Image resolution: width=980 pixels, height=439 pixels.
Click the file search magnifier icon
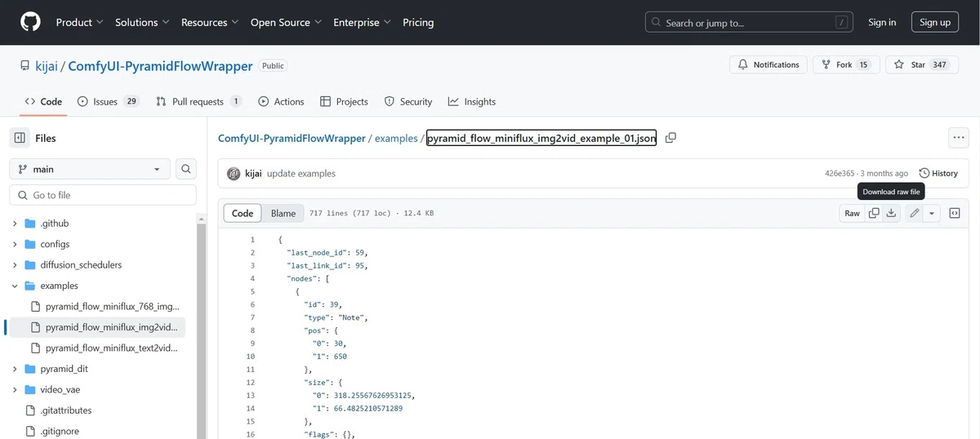(x=186, y=169)
